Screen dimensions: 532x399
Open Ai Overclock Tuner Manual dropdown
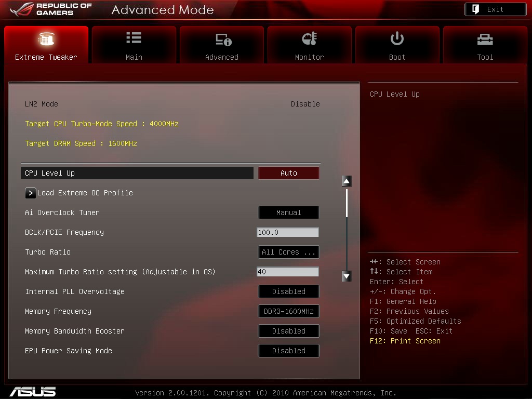pos(289,212)
